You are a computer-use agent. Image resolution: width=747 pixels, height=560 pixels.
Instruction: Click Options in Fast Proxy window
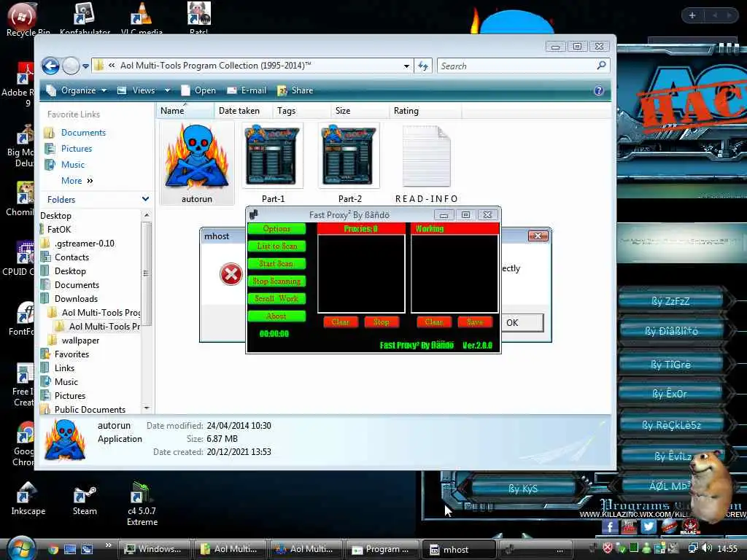tap(276, 229)
